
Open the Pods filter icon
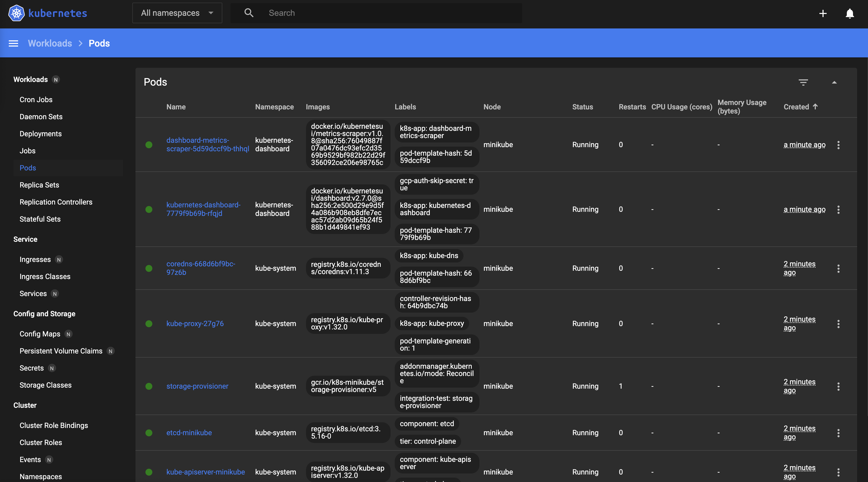click(803, 82)
